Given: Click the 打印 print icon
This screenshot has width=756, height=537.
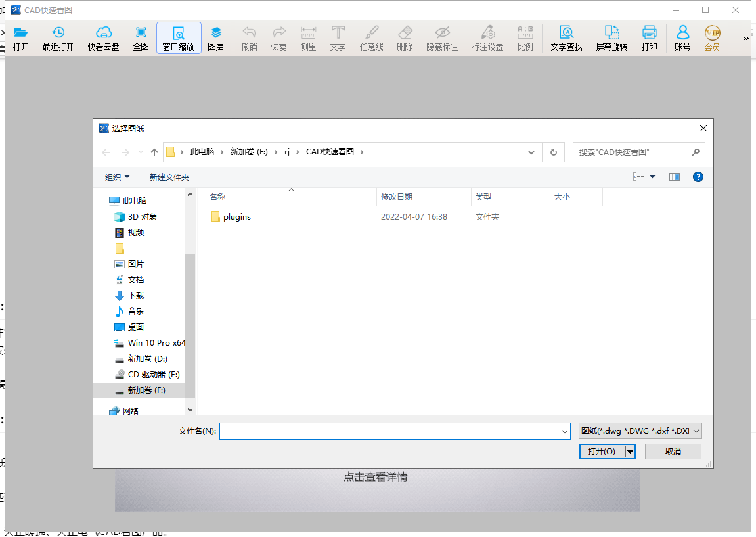Looking at the screenshot, I should point(650,38).
